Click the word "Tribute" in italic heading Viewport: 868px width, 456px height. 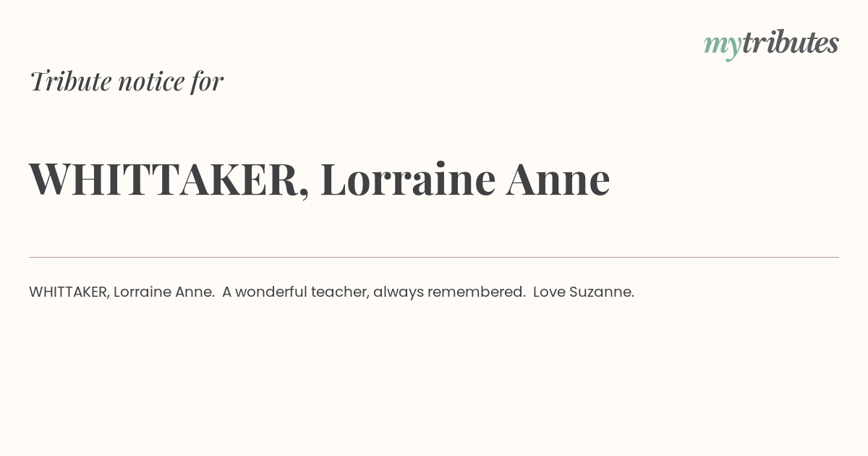[x=70, y=81]
